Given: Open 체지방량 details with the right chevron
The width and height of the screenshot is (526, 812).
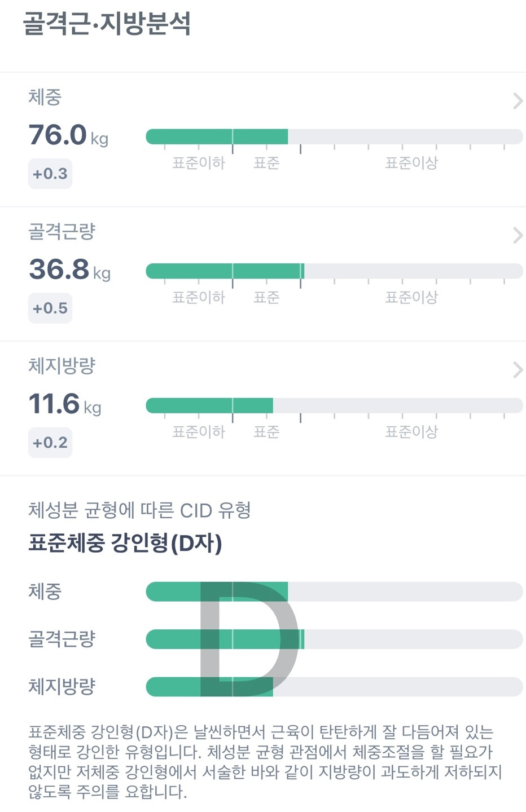Looking at the screenshot, I should [517, 370].
